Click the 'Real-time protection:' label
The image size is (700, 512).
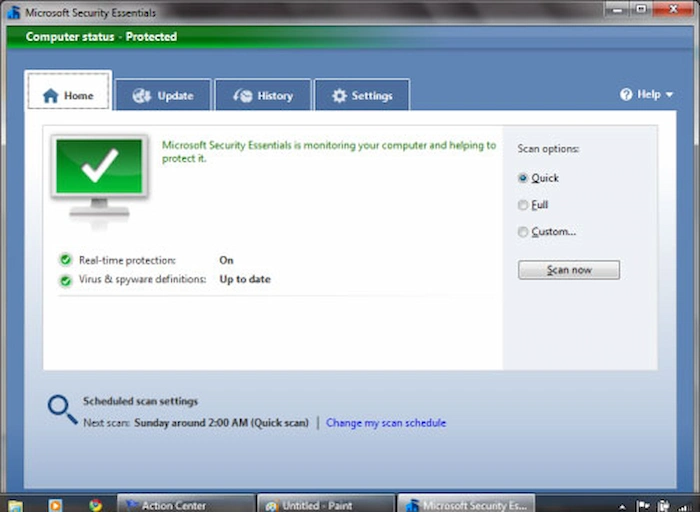127,260
